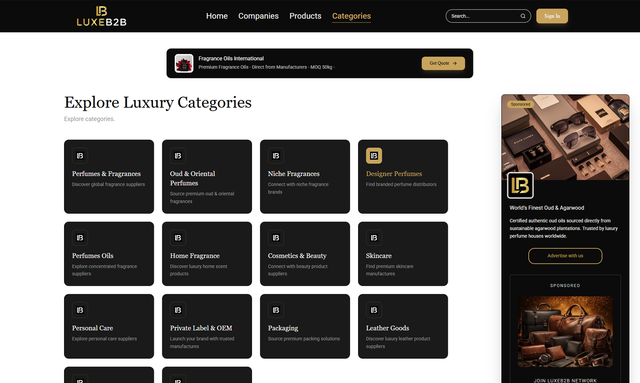The width and height of the screenshot is (640, 383).
Task: Go to the Home menu item
Action: tap(217, 16)
